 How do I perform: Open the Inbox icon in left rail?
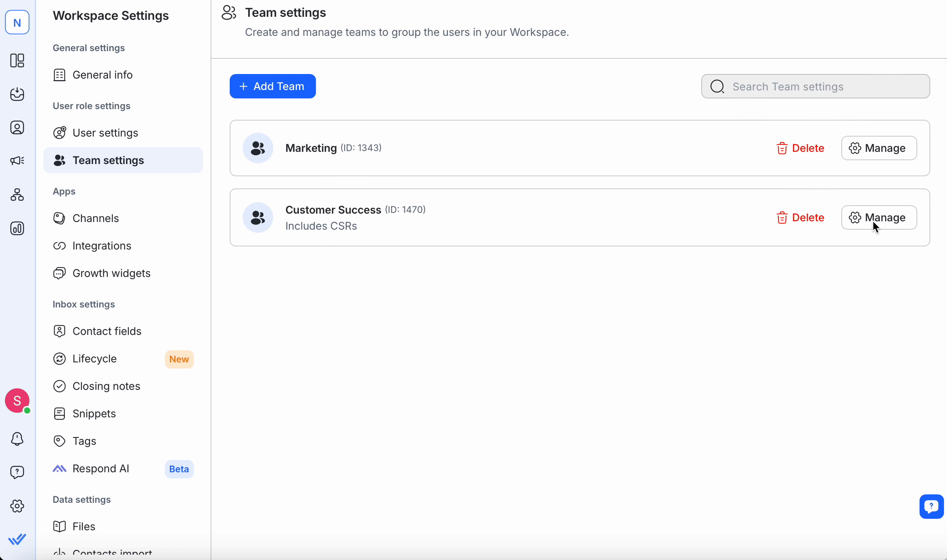click(x=17, y=94)
